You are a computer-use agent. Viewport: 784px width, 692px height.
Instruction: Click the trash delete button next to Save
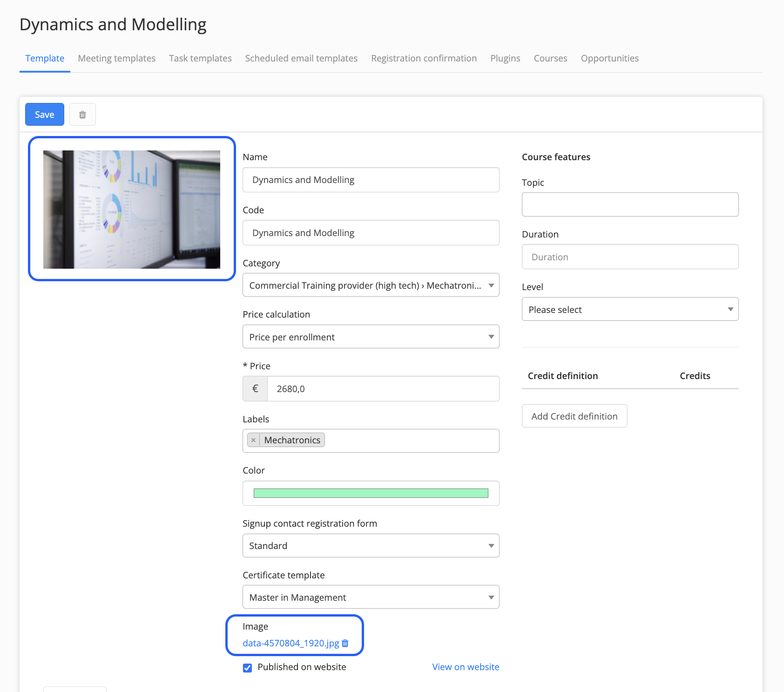tap(82, 115)
